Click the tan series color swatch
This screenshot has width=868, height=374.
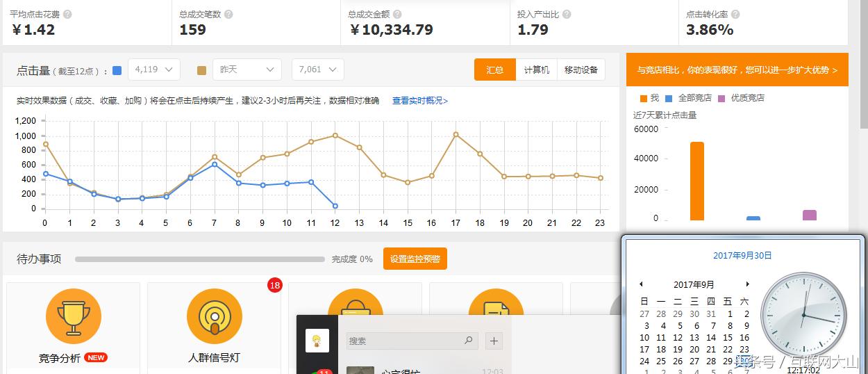pos(202,70)
